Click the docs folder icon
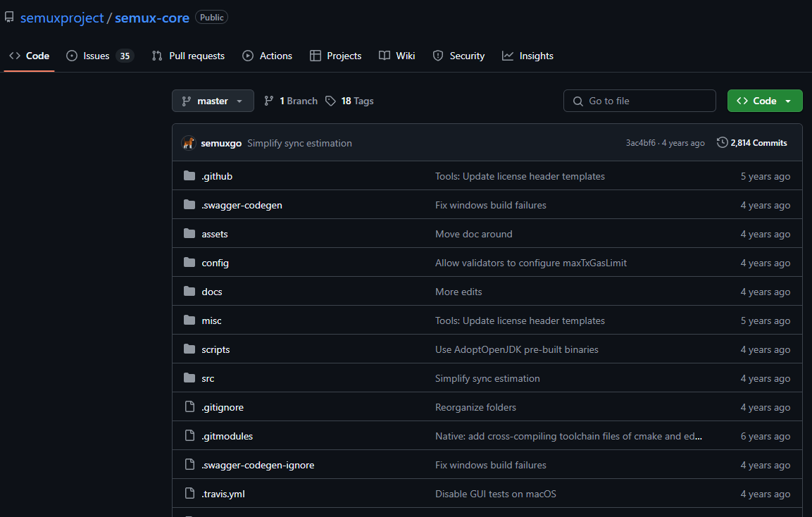812x517 pixels. tap(189, 292)
